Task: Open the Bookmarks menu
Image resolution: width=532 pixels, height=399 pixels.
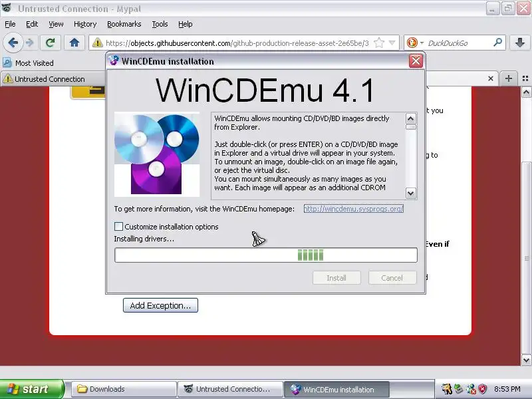Action: (124, 24)
